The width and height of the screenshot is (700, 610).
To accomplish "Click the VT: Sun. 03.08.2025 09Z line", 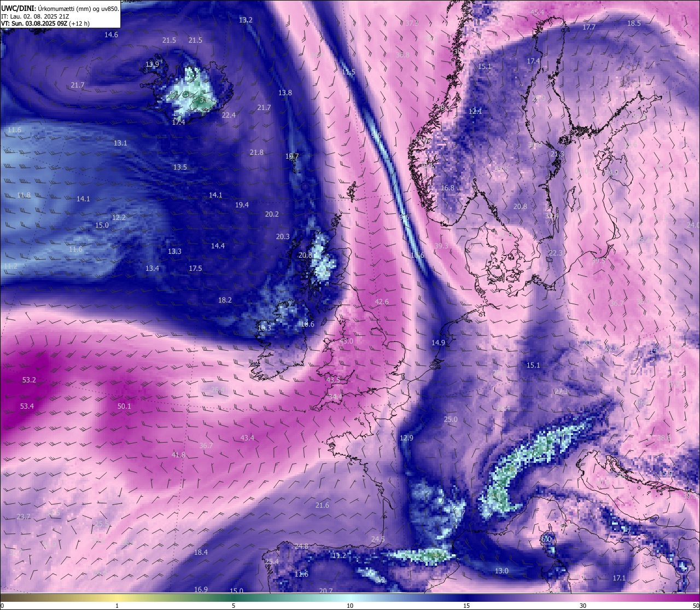I will [45, 24].
